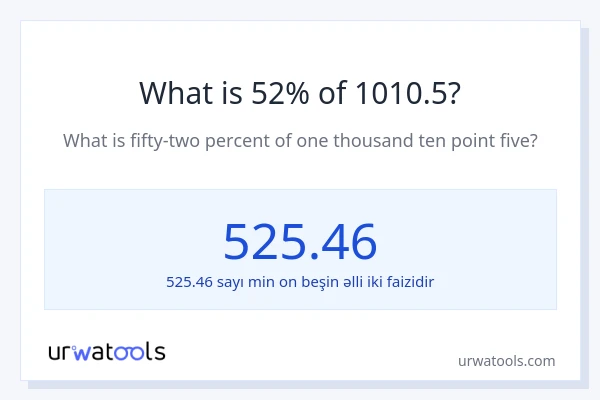This screenshot has height=400, width=600.
Task: Click the urwatools logo
Action: (x=107, y=351)
